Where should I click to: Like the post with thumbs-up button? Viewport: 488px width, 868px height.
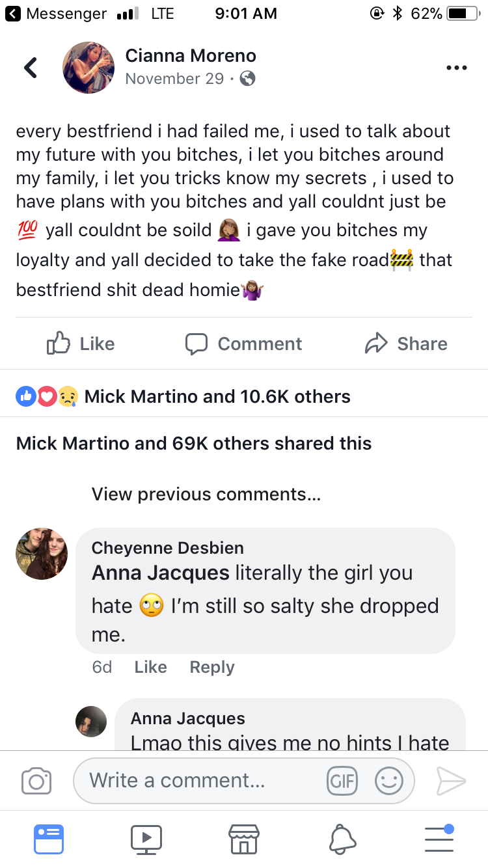[81, 344]
